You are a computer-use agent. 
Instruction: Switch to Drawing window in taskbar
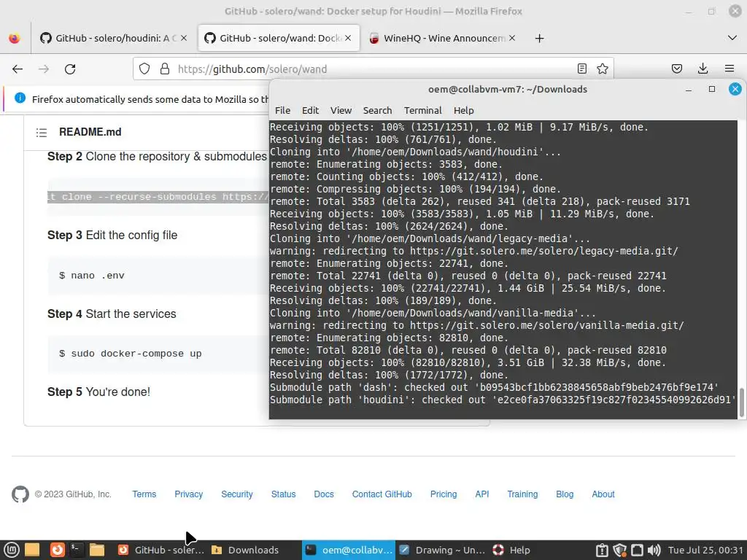pyautogui.click(x=442, y=550)
